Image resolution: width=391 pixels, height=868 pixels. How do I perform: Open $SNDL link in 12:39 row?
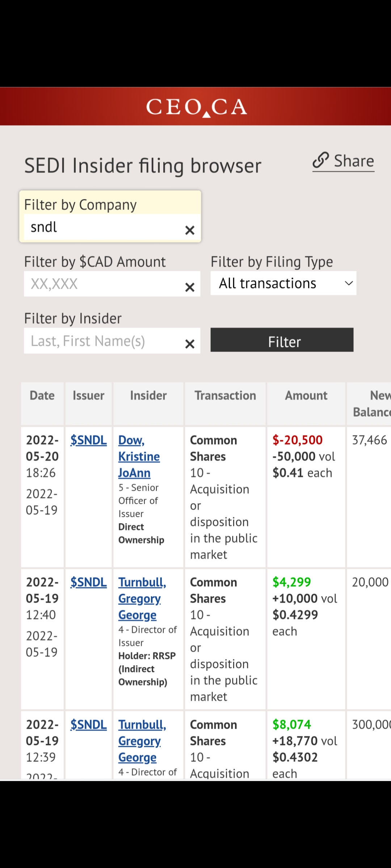pyautogui.click(x=88, y=725)
